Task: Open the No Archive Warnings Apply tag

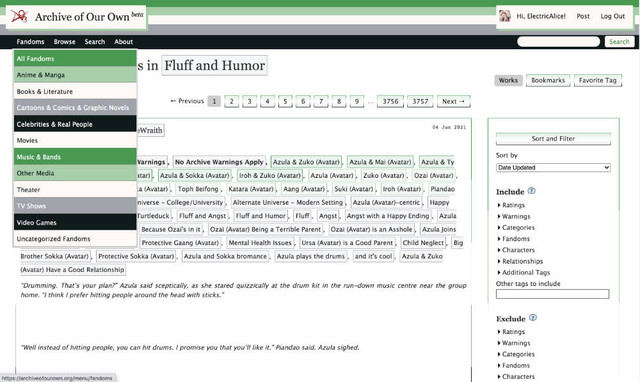Action: (219, 162)
